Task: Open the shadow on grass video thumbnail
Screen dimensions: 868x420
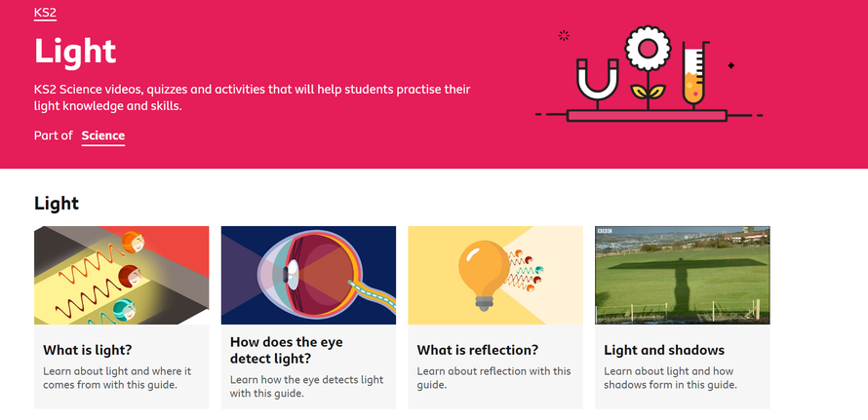Action: 682,275
